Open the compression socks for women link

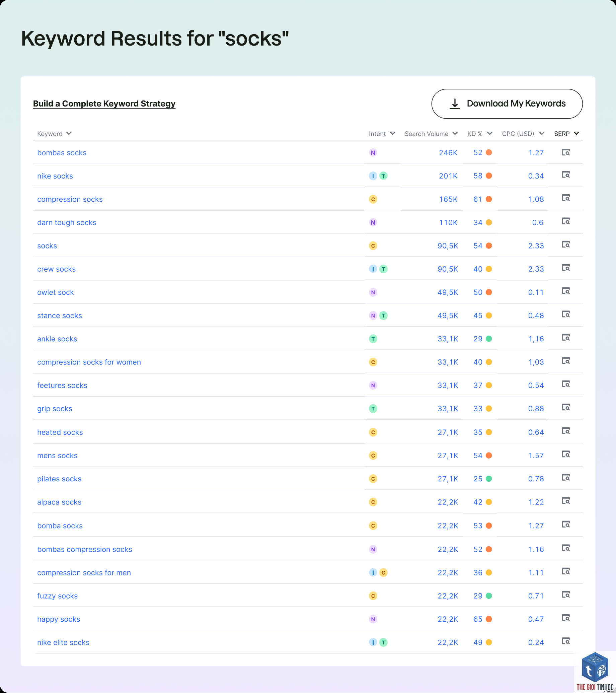tap(89, 362)
